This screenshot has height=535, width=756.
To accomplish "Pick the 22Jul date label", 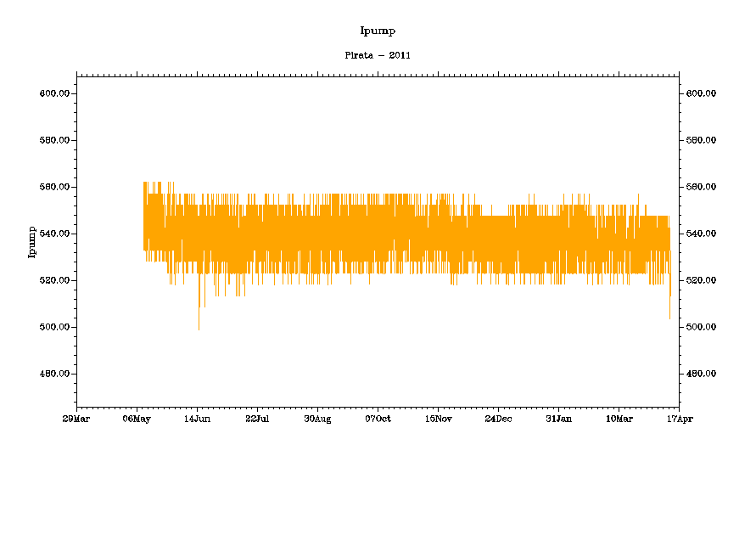I will click(x=257, y=419).
